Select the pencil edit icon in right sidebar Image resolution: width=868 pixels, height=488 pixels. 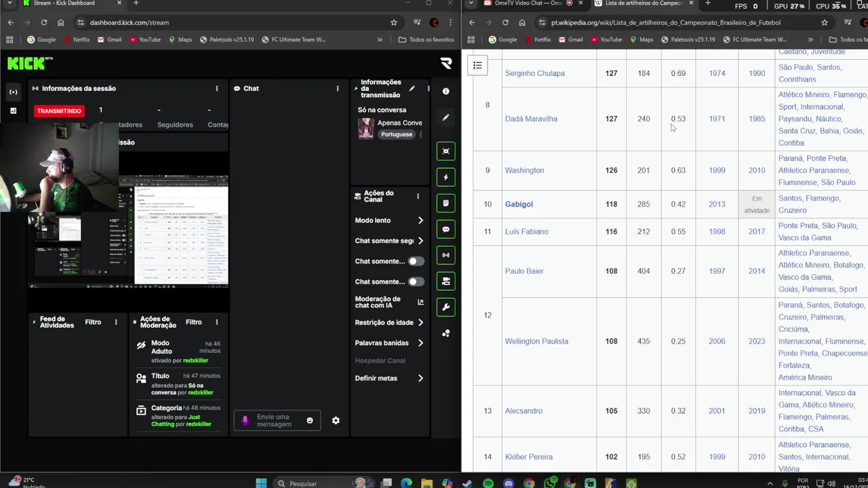click(x=446, y=117)
